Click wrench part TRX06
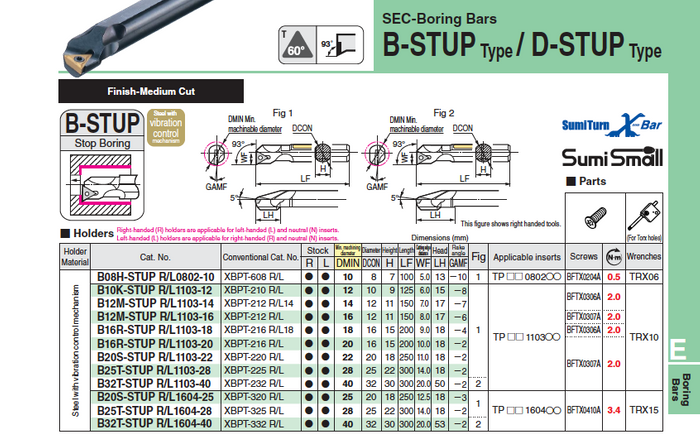Screen dimensions: 700x443 click(x=644, y=277)
